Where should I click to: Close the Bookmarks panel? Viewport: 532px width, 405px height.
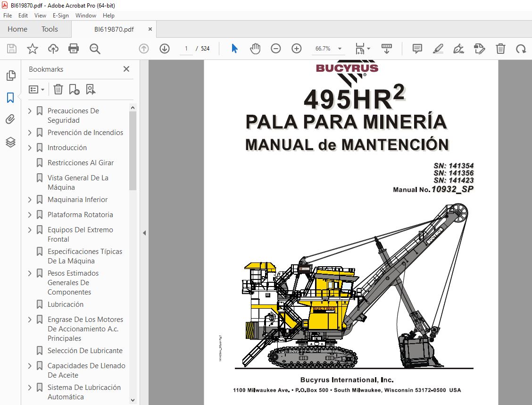[126, 69]
